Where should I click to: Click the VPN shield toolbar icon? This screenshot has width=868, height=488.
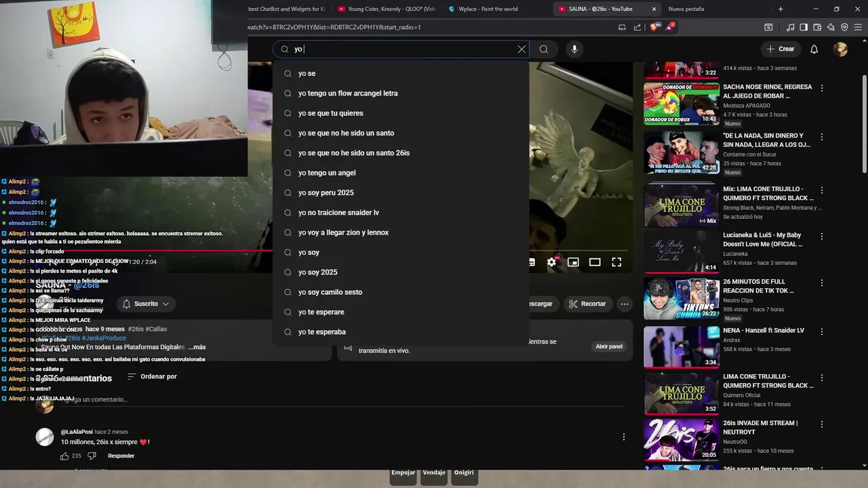pos(844,27)
